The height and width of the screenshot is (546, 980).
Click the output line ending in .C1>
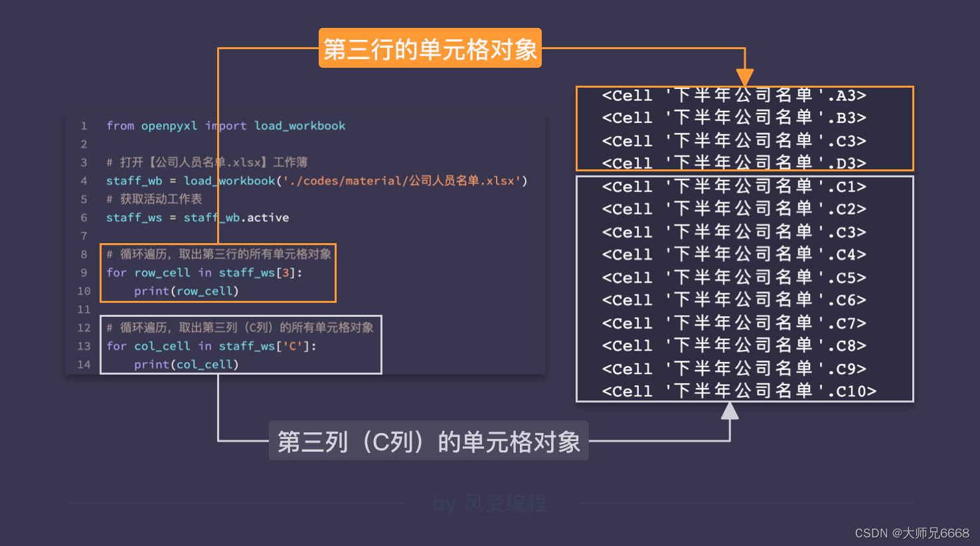click(x=734, y=187)
